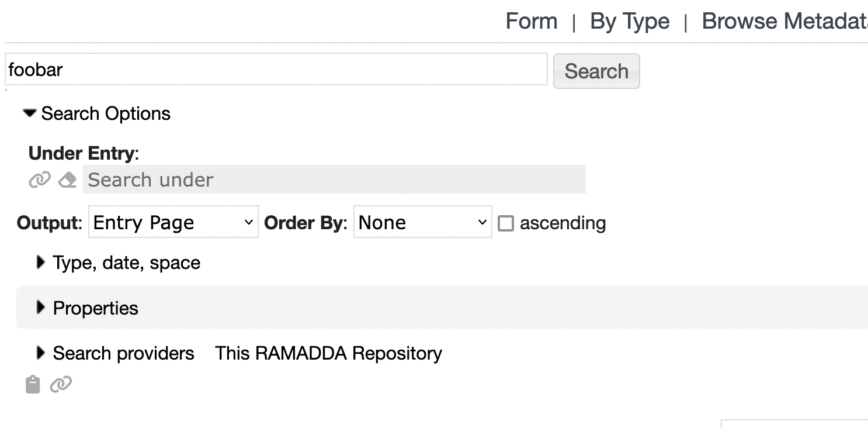Viewport: 868px width, 428px height.
Task: Click the link icon beside Search under
Action: click(39, 180)
